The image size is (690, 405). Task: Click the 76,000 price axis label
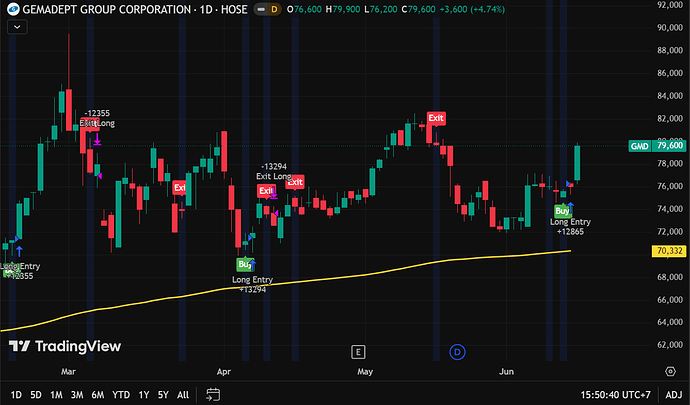[670, 186]
